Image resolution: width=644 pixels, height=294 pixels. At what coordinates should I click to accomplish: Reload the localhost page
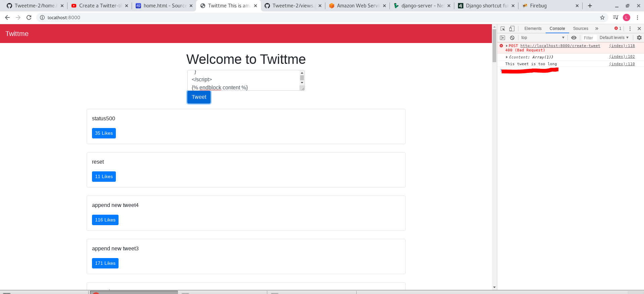click(x=29, y=17)
